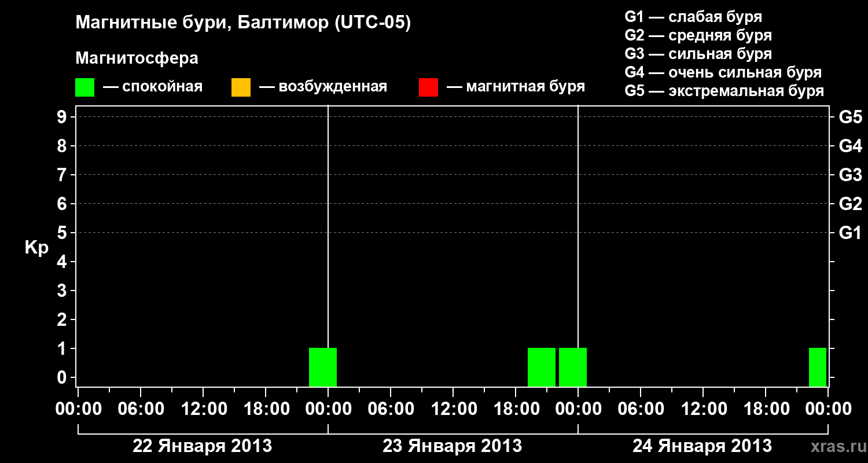Click 'G2 — средняя буря' legend line

pyautogui.click(x=698, y=35)
